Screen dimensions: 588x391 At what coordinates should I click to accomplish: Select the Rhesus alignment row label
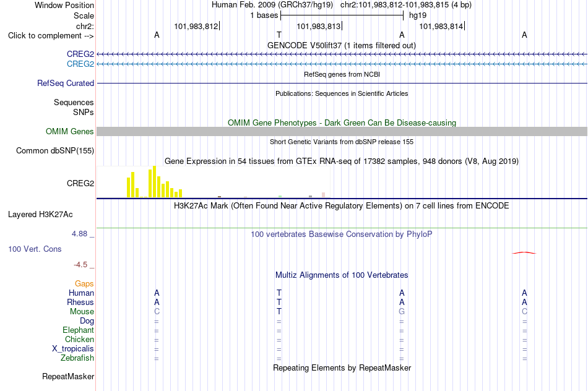80,302
